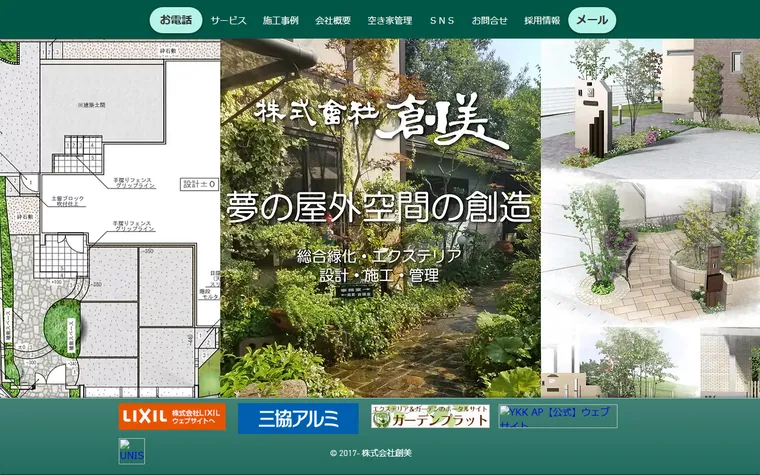The width and height of the screenshot is (760, 475).
Task: Open the 三協アルミ banner link
Action: tap(298, 418)
